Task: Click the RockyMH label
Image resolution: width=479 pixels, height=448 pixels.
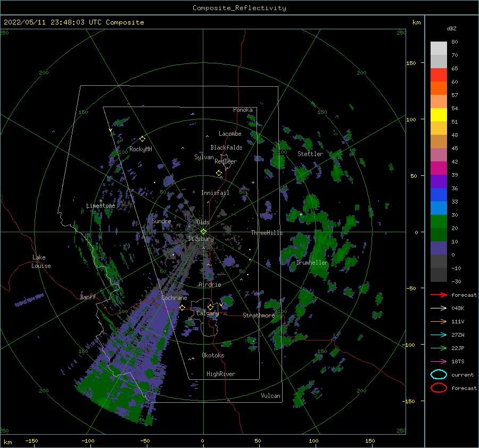Action: [141, 149]
